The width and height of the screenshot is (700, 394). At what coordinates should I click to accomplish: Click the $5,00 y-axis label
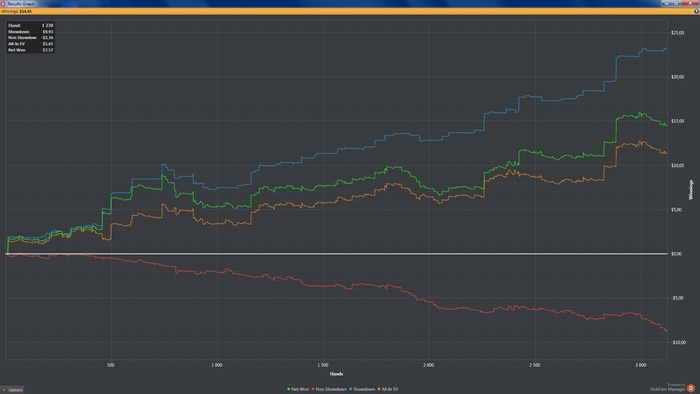[676, 210]
